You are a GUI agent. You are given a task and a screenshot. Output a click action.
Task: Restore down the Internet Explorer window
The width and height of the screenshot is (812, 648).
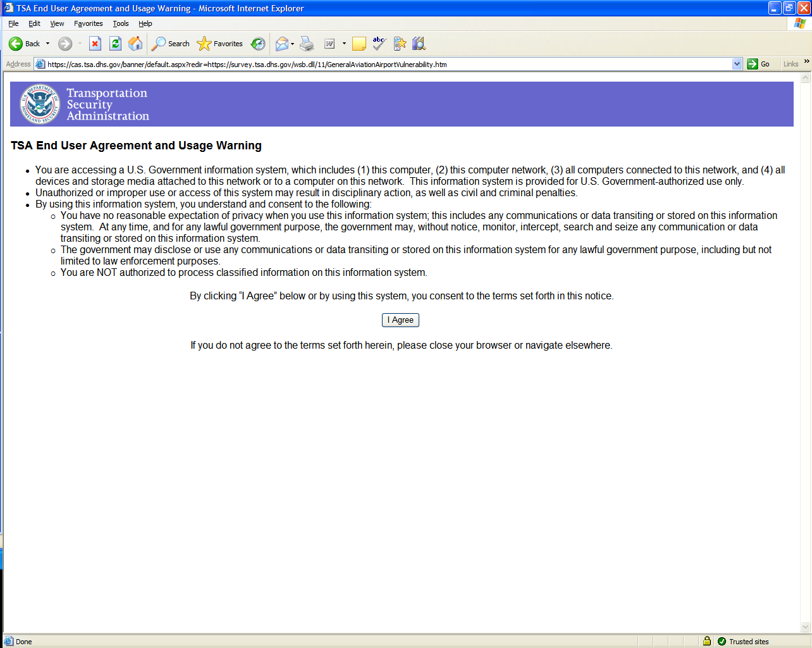(x=789, y=8)
